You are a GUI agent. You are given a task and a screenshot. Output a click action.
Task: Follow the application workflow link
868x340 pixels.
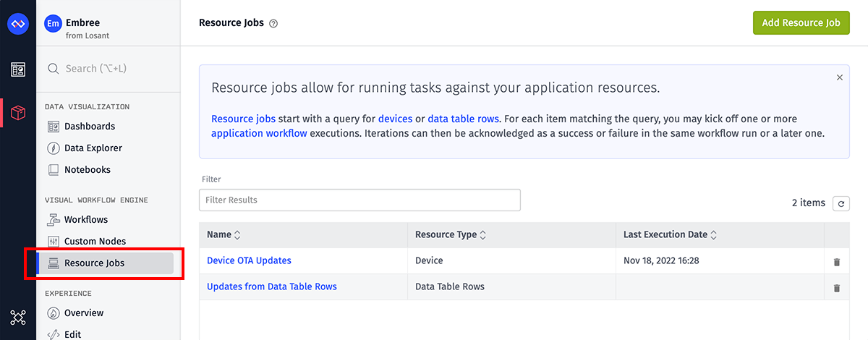coord(259,133)
